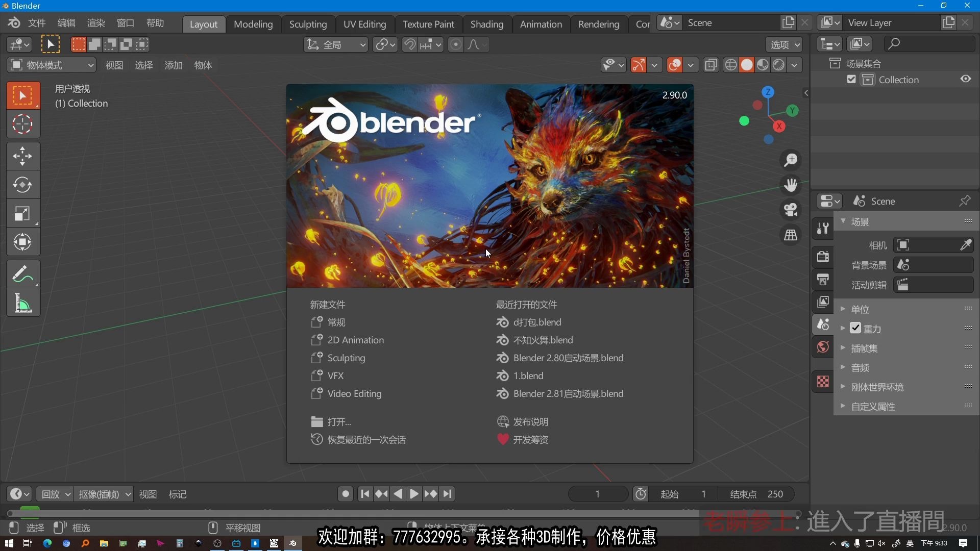Select the Rotate tool
This screenshot has height=551, width=980.
[23, 185]
